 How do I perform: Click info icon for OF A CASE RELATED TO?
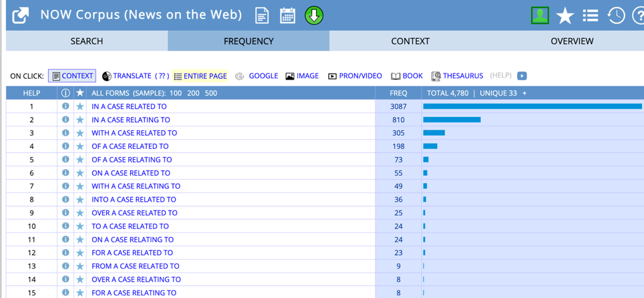[65, 146]
